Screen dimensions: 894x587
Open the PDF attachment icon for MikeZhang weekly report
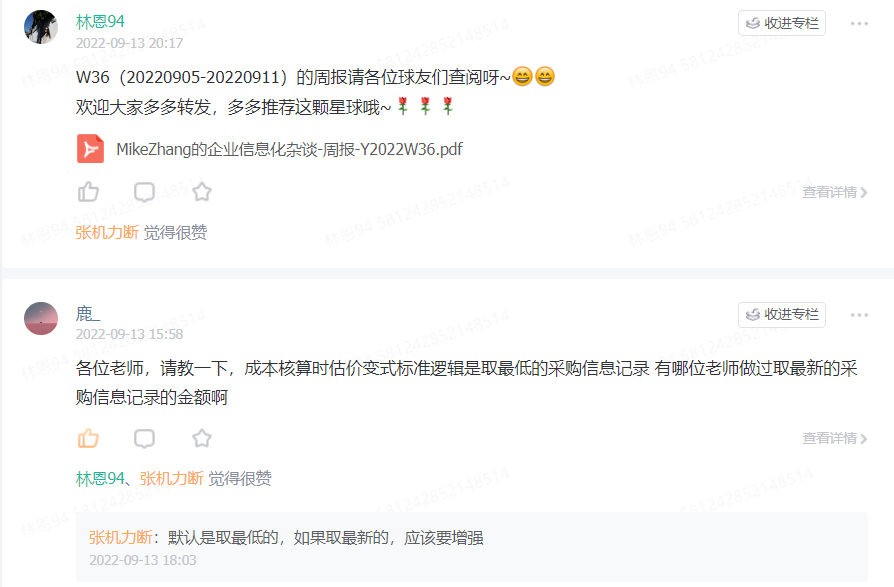[90, 149]
